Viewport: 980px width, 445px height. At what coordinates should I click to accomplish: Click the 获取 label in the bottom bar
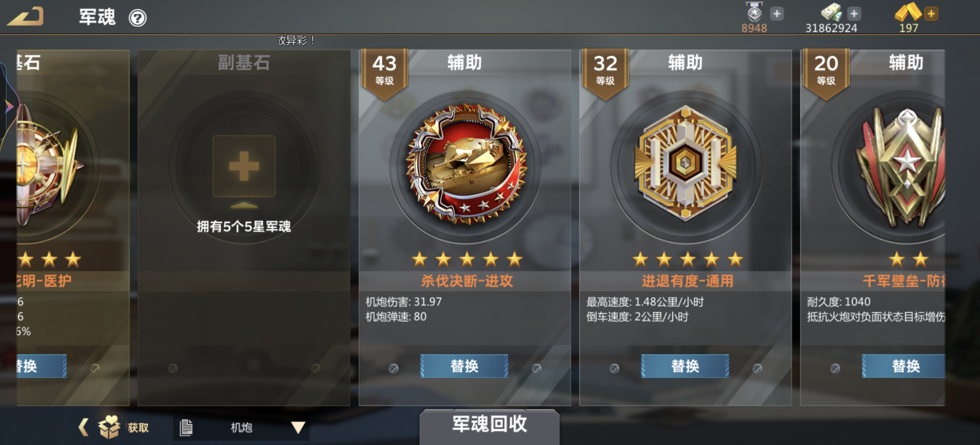point(138,428)
